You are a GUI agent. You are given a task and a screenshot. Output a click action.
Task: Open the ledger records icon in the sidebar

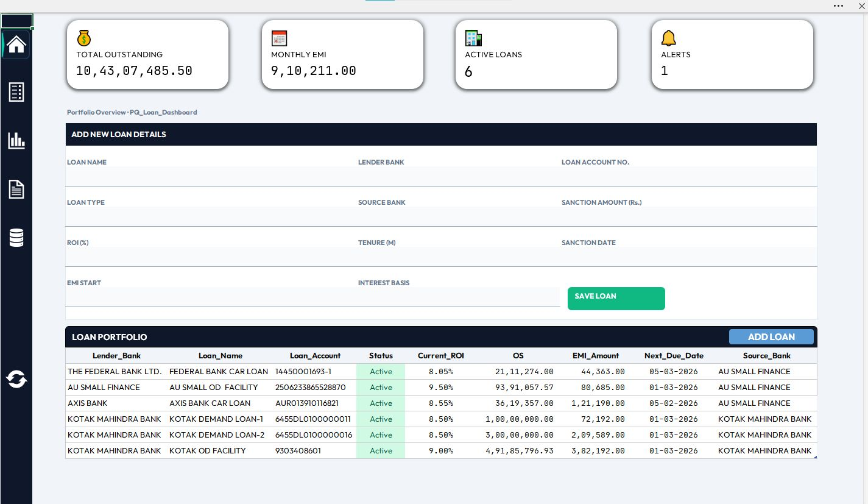pyautogui.click(x=16, y=92)
